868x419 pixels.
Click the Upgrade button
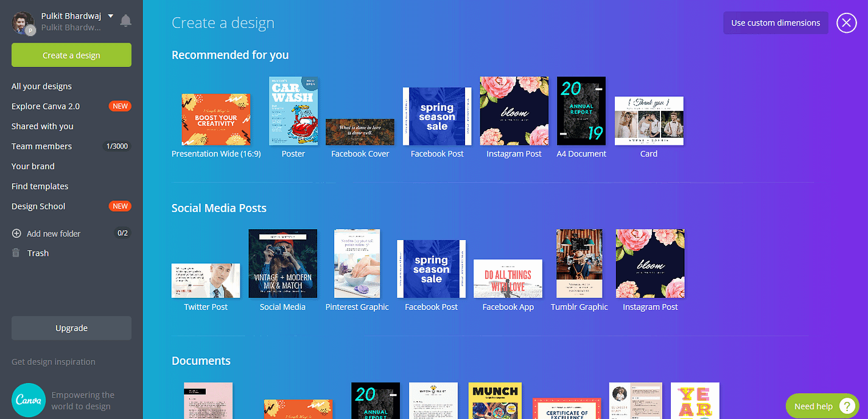point(71,328)
